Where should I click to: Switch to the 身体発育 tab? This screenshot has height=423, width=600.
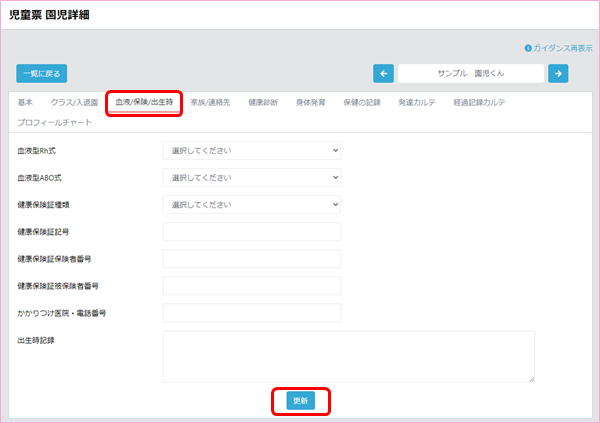[x=311, y=102]
